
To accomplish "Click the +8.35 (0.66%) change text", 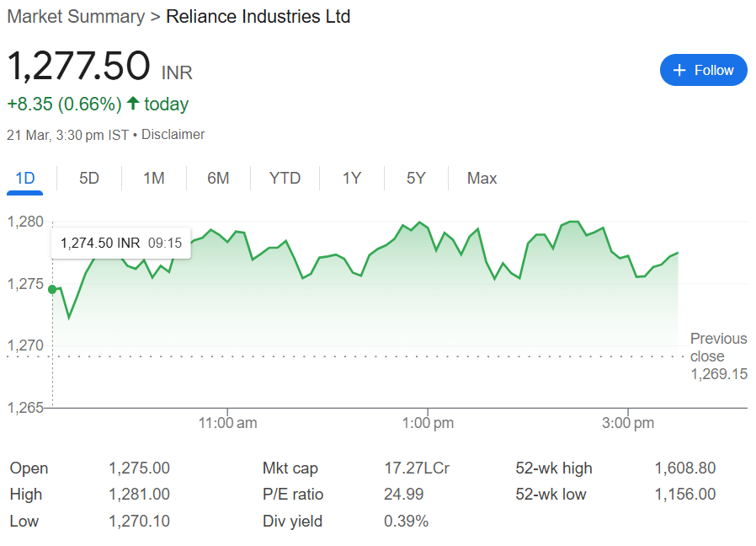I will [64, 104].
